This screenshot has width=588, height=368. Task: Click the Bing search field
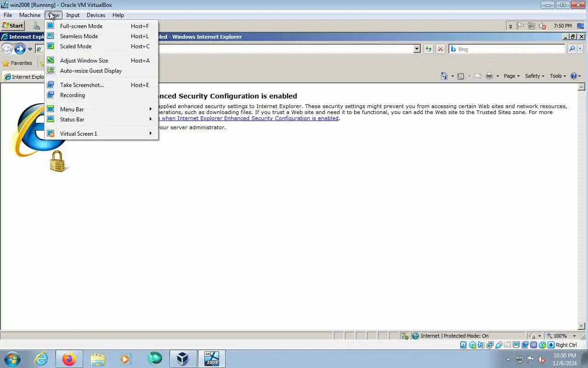[507, 49]
